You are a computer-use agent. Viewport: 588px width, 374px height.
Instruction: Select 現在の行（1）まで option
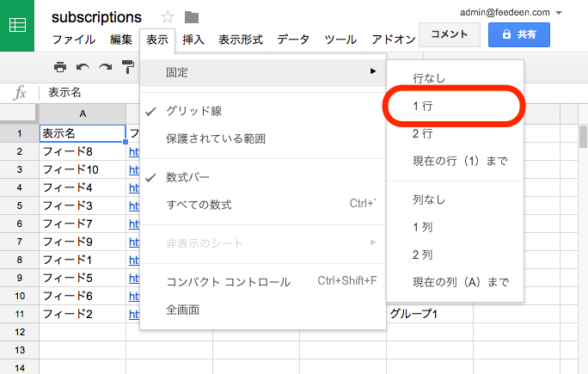tap(456, 161)
